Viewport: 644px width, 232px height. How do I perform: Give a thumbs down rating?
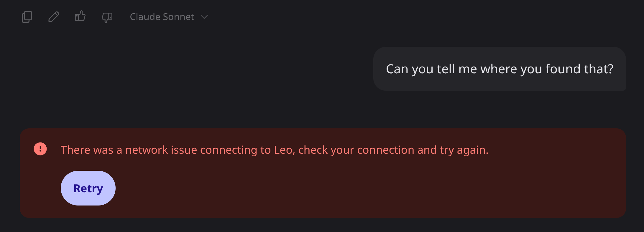tap(107, 17)
